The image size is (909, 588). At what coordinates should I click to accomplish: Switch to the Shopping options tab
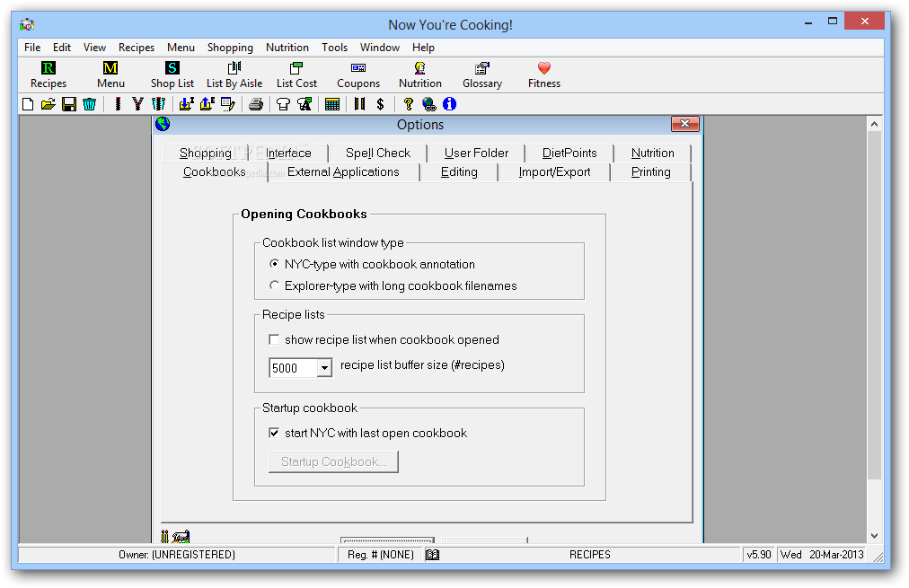coord(205,153)
